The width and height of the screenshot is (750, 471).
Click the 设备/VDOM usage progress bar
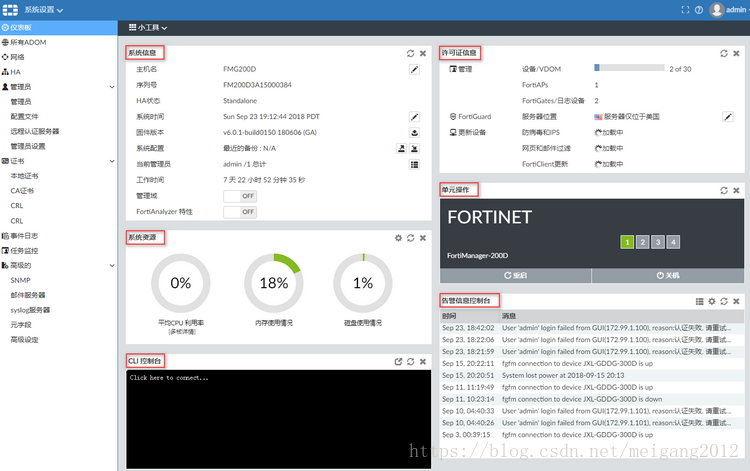[x=629, y=68]
